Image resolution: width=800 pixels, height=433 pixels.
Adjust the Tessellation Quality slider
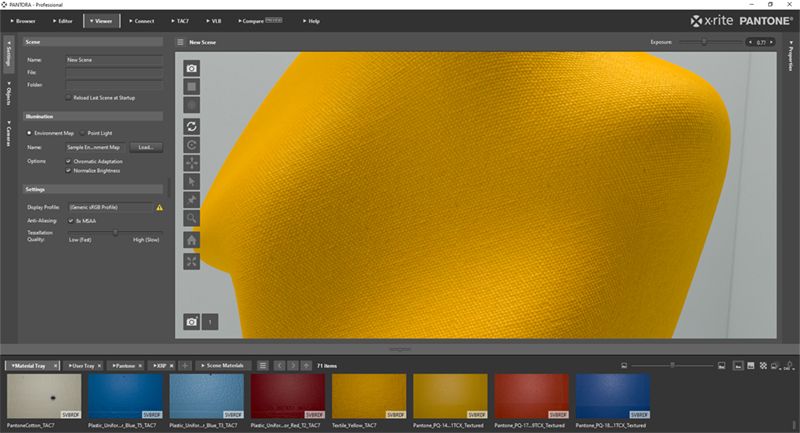[x=115, y=233]
